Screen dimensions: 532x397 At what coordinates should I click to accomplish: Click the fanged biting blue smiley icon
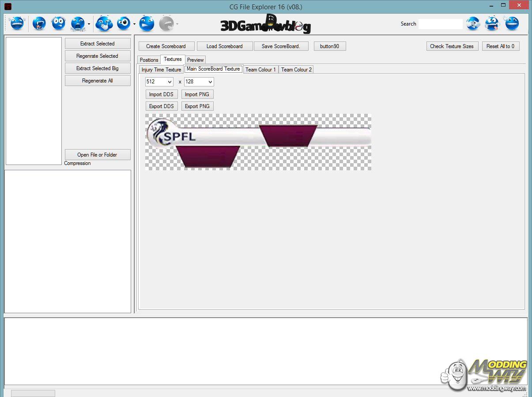point(39,23)
